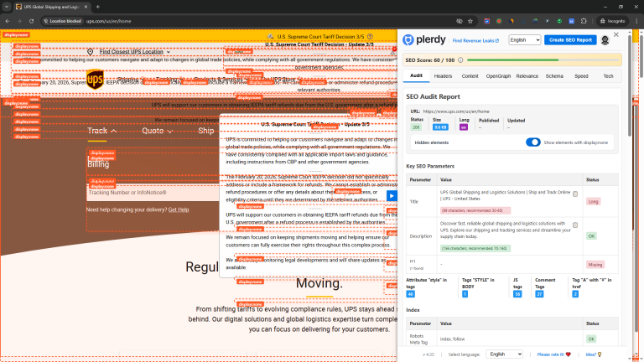
Task: Click the JS tags count badge
Action: pos(517,294)
